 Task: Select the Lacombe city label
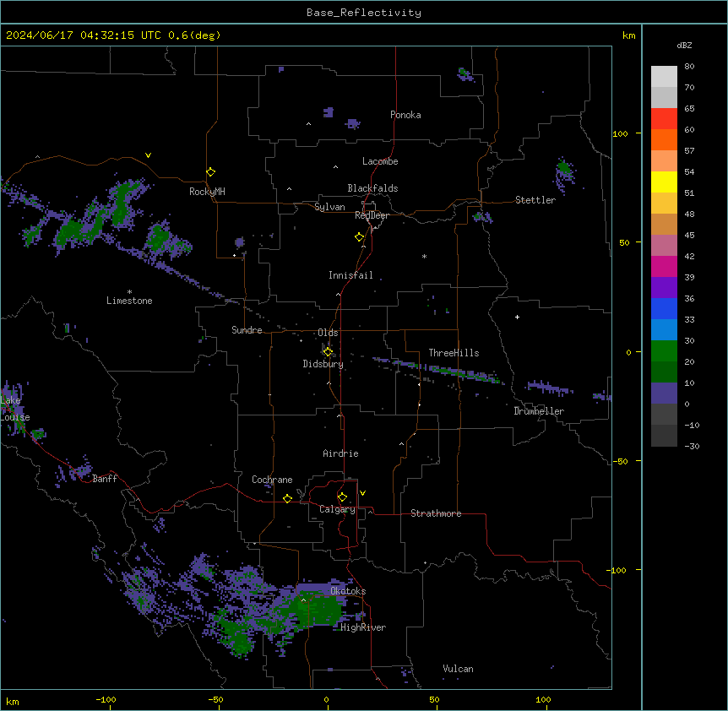[380, 161]
